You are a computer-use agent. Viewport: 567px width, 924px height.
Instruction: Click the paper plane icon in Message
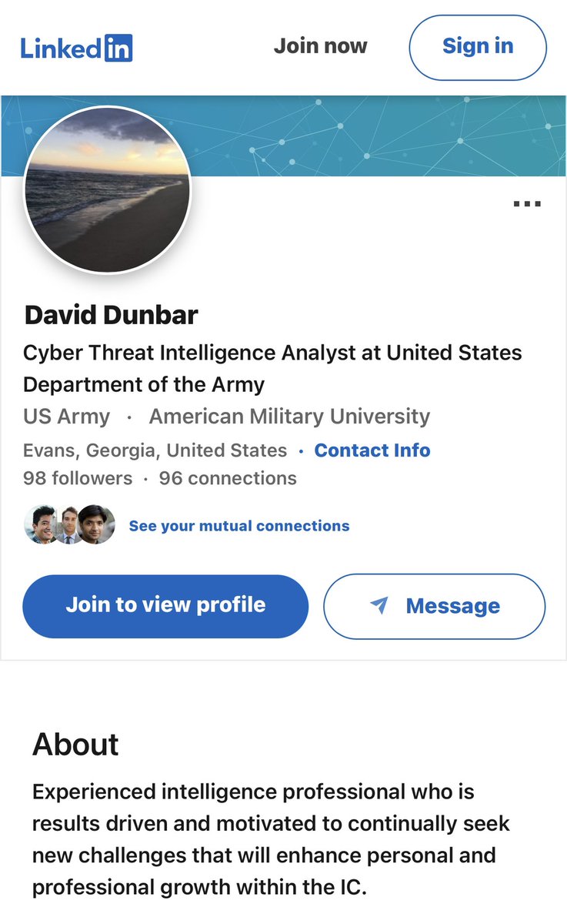[379, 605]
